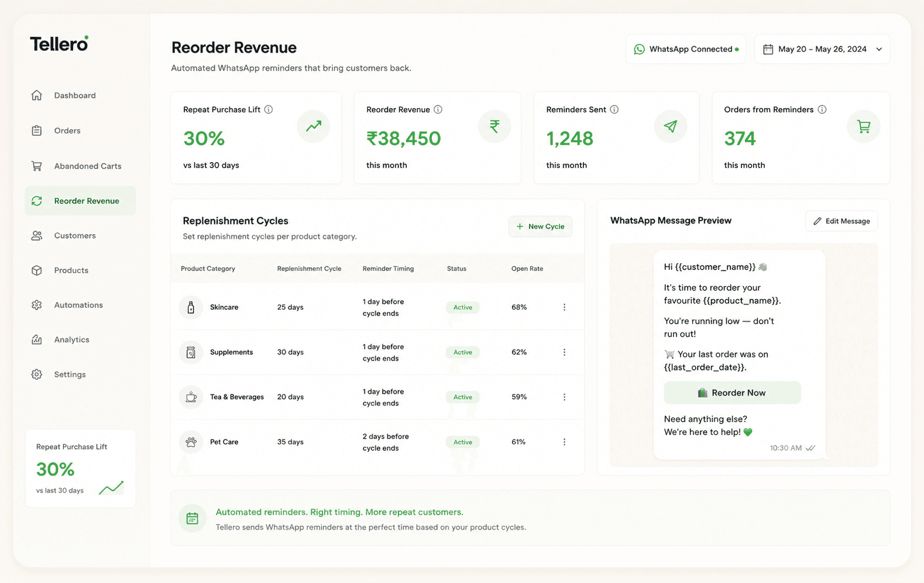Click the trending-up arrow icon in lift card
This screenshot has width=924, height=583.
click(x=314, y=126)
